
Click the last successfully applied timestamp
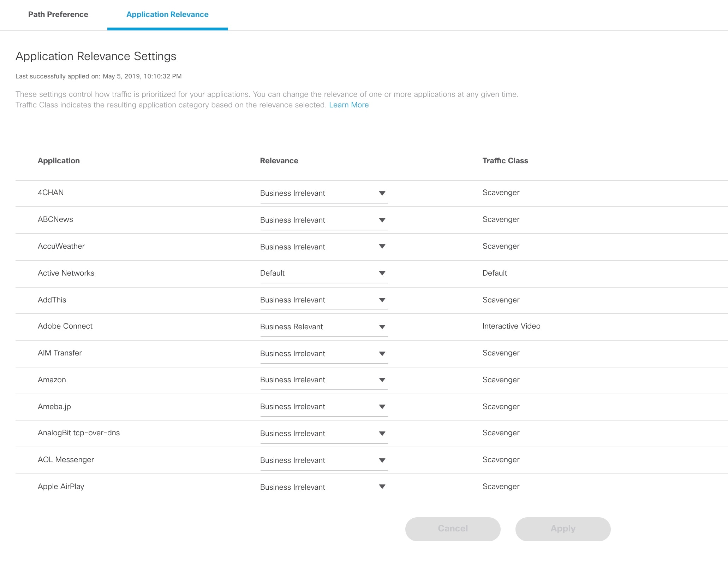(99, 76)
